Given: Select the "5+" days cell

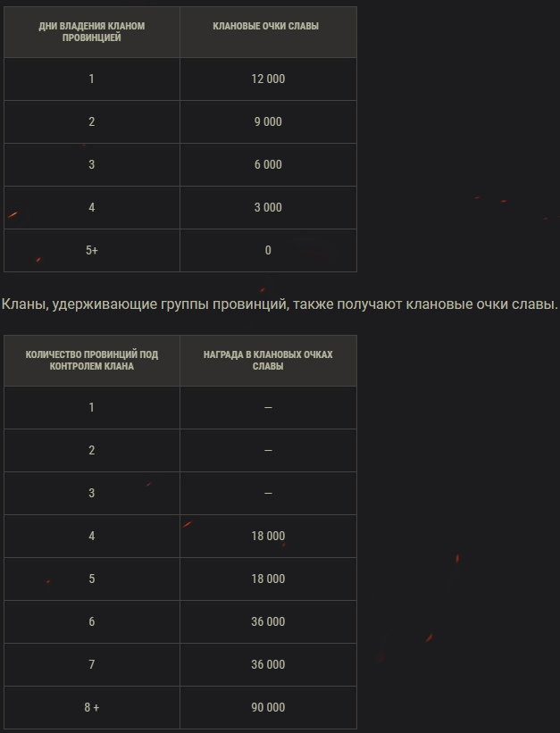Looking at the screenshot, I should click(x=92, y=251).
